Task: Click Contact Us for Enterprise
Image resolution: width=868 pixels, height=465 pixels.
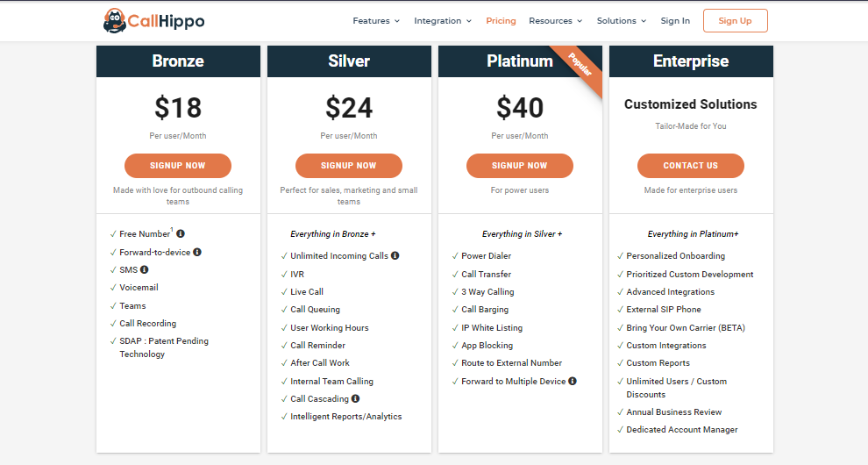Action: tap(690, 166)
